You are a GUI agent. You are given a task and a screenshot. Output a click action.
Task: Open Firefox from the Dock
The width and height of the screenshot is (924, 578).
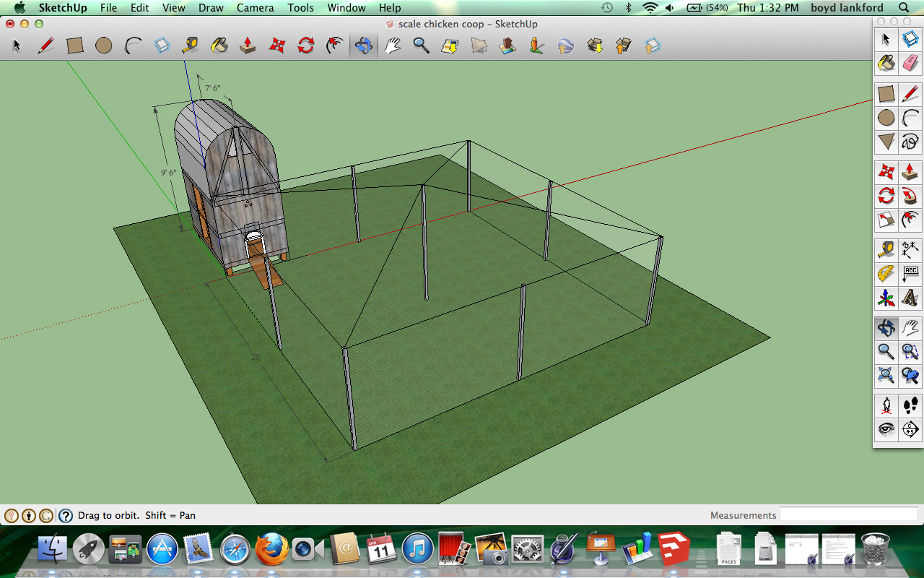tap(271, 549)
